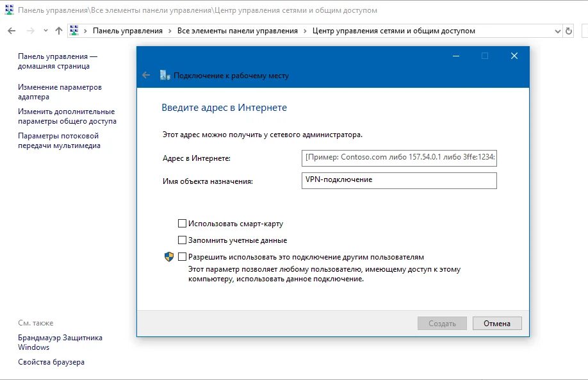Click the UAC shield icon
Screen dimensions: 588x380
pyautogui.click(x=169, y=257)
